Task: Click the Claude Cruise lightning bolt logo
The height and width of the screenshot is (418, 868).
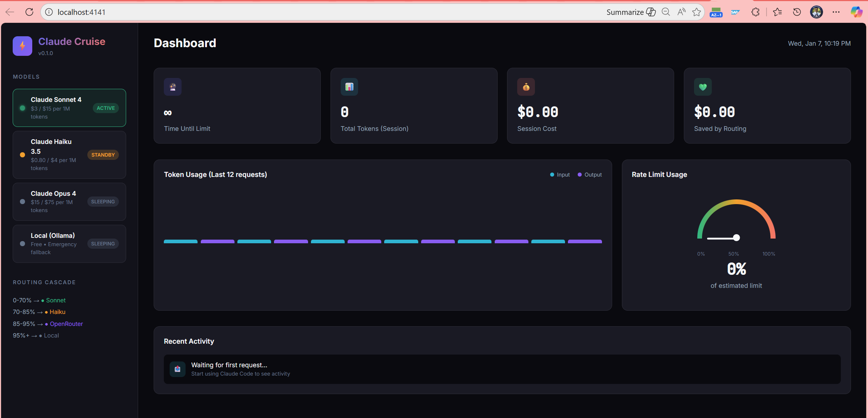Action: (22, 46)
